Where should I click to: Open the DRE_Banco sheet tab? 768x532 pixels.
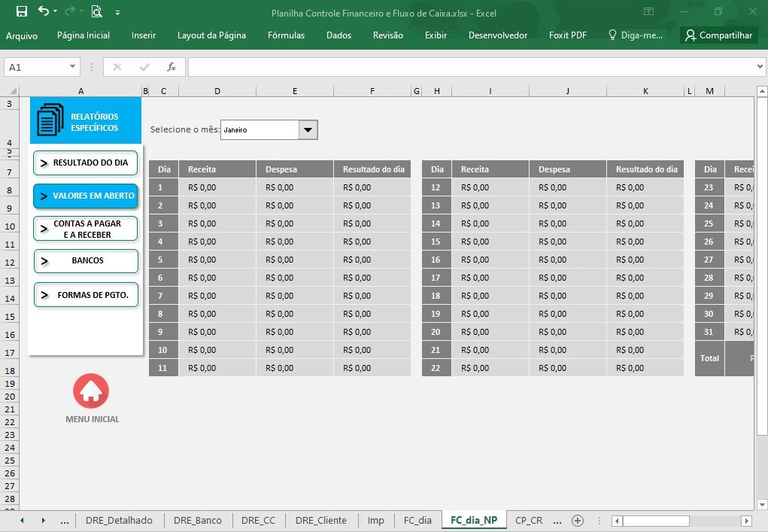[x=197, y=520]
